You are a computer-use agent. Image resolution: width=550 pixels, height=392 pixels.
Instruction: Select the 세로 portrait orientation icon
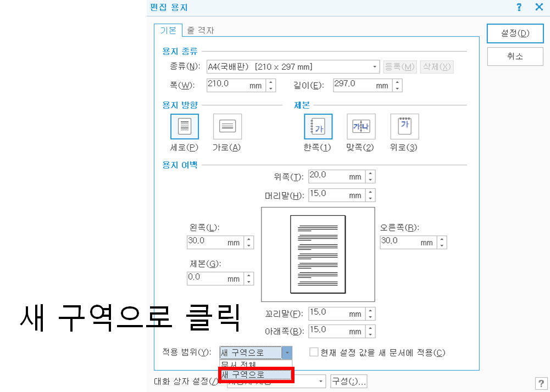(x=184, y=126)
